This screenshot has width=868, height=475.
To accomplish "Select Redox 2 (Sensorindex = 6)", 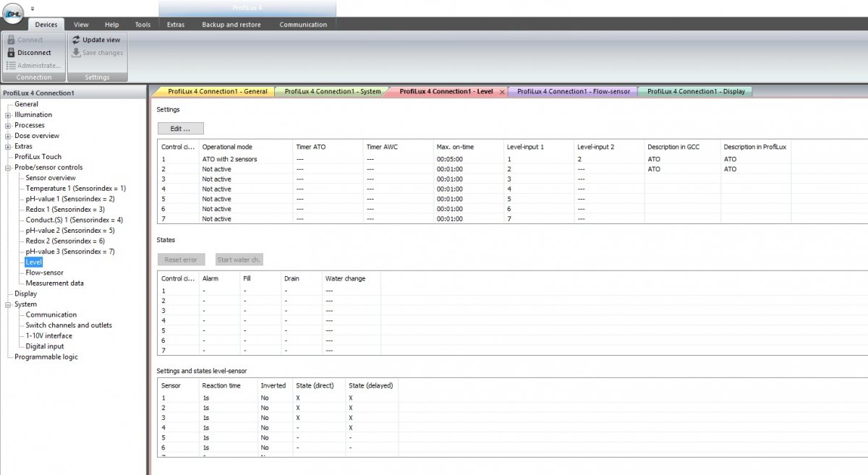I will point(65,241).
